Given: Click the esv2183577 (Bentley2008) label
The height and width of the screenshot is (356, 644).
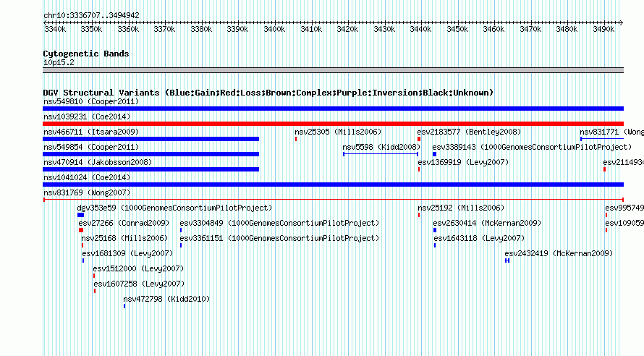Looking at the screenshot, I should (x=469, y=132).
